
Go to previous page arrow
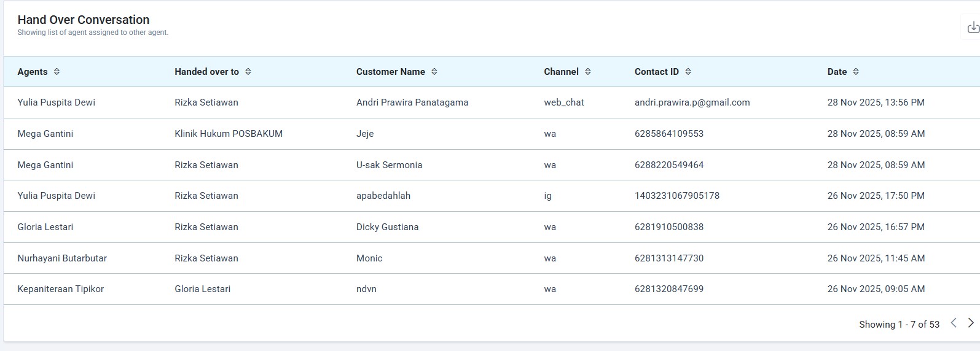tap(954, 323)
